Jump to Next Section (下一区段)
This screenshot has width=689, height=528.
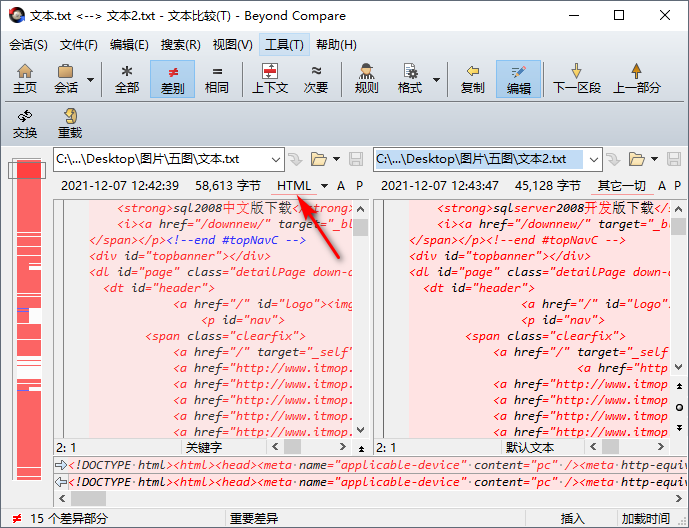tap(577, 79)
